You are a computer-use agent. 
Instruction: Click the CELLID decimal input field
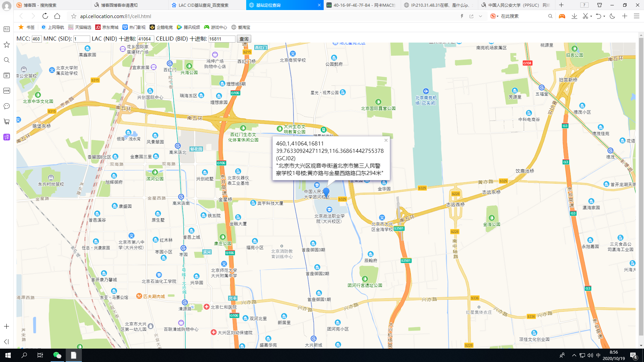coord(222,39)
